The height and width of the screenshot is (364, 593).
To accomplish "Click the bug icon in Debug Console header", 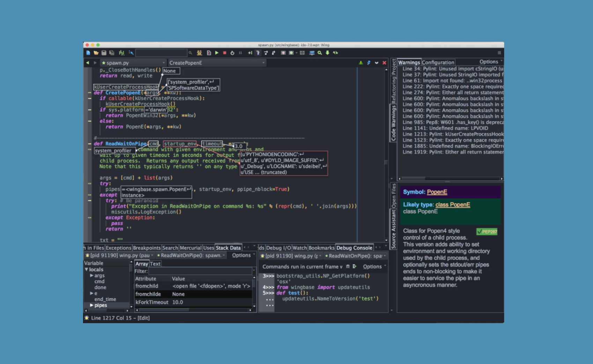I will (x=347, y=266).
